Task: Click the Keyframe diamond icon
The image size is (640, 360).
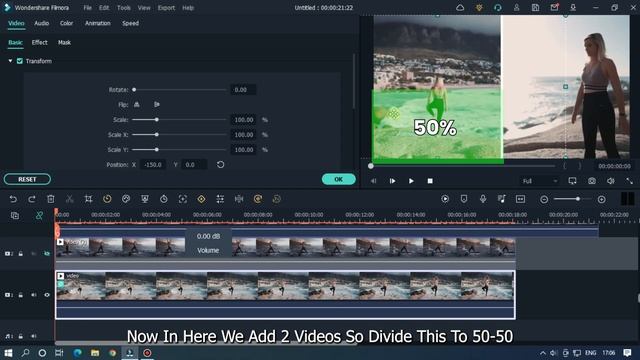Action: [x=201, y=199]
